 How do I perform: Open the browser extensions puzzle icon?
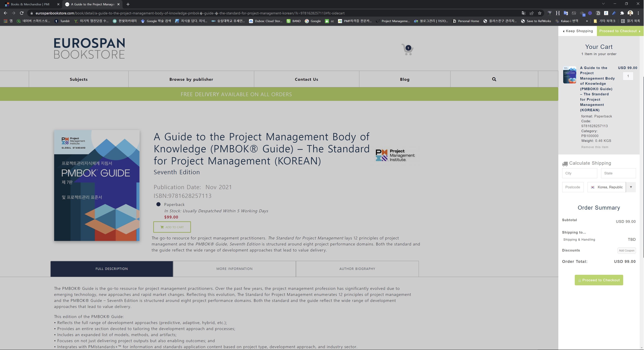pyautogui.click(x=622, y=13)
